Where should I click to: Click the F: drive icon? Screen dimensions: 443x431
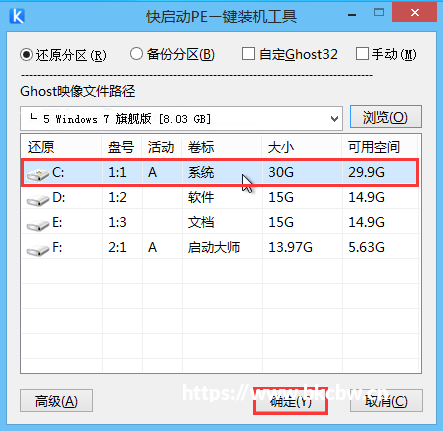[38, 250]
